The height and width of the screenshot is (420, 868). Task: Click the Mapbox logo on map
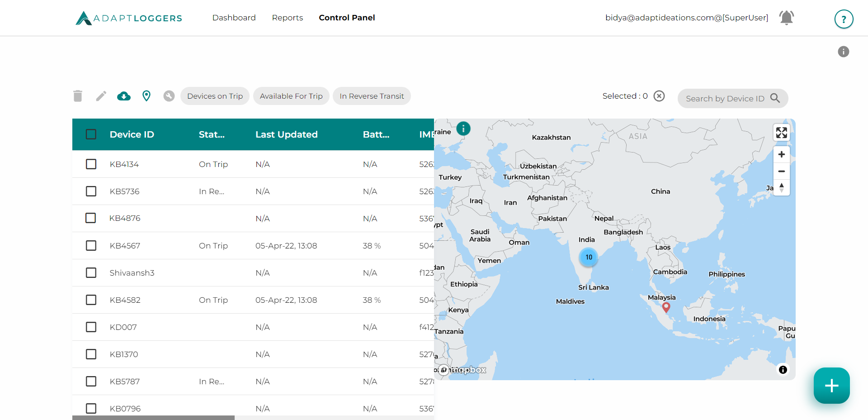click(x=462, y=370)
